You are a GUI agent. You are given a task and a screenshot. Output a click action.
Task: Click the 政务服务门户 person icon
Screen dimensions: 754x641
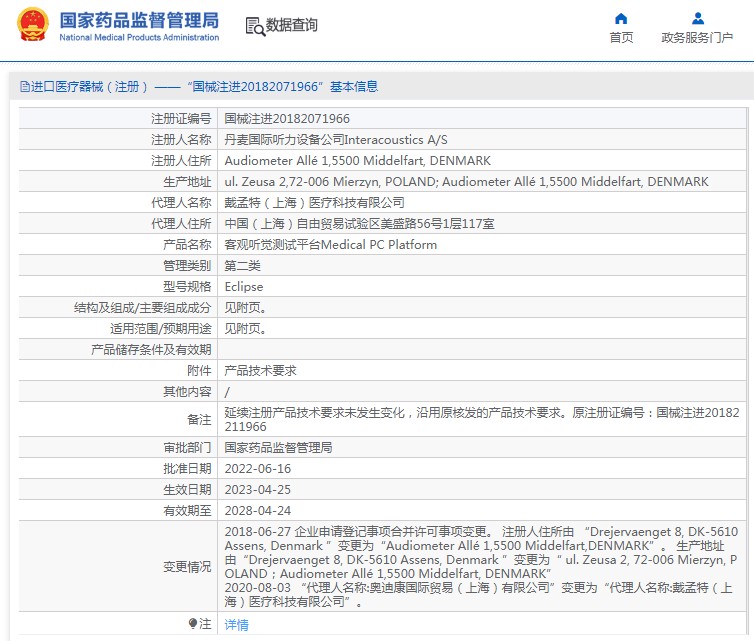(697, 18)
